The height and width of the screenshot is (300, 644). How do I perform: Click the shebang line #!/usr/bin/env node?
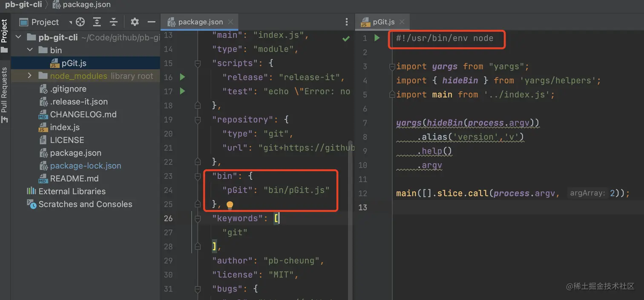point(445,38)
